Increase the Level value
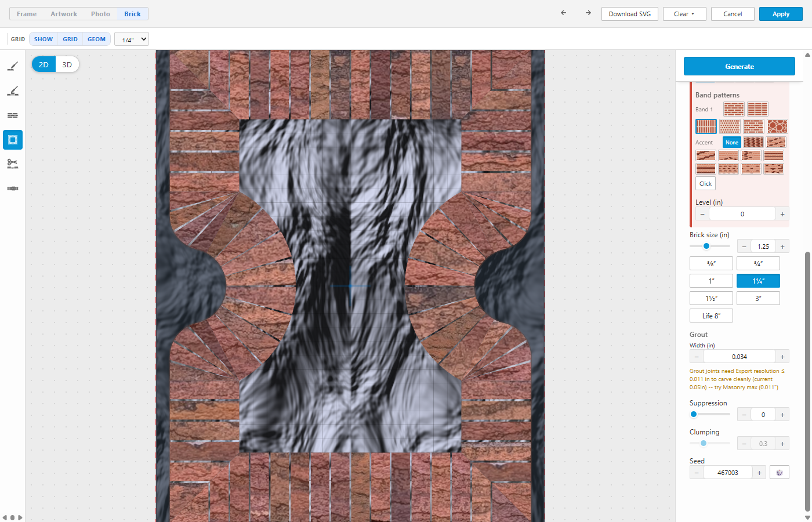 (782, 214)
